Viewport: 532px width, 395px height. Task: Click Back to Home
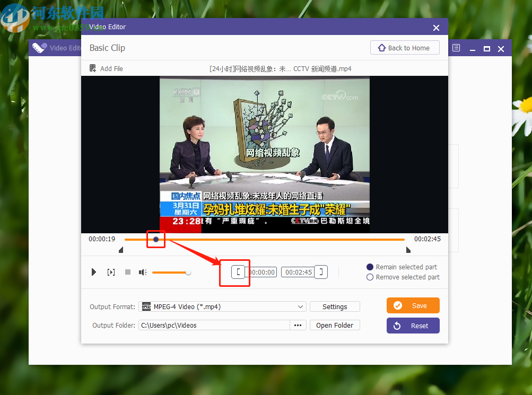click(x=404, y=47)
